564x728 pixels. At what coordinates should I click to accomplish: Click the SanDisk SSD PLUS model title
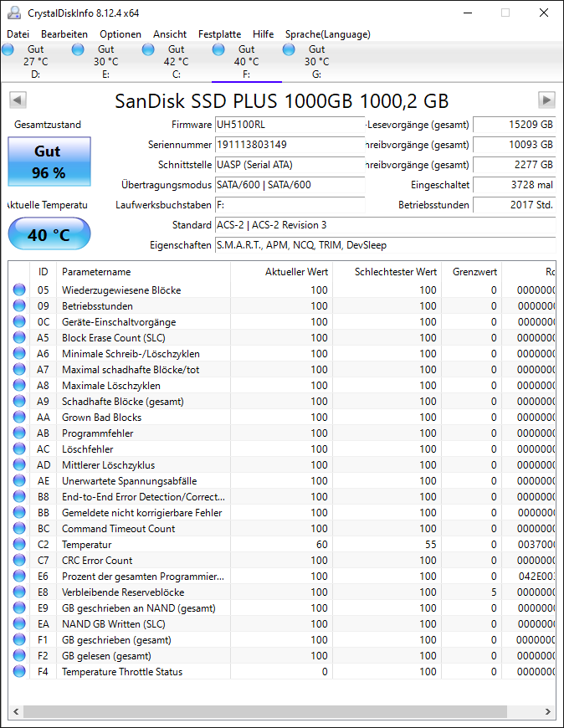click(282, 100)
